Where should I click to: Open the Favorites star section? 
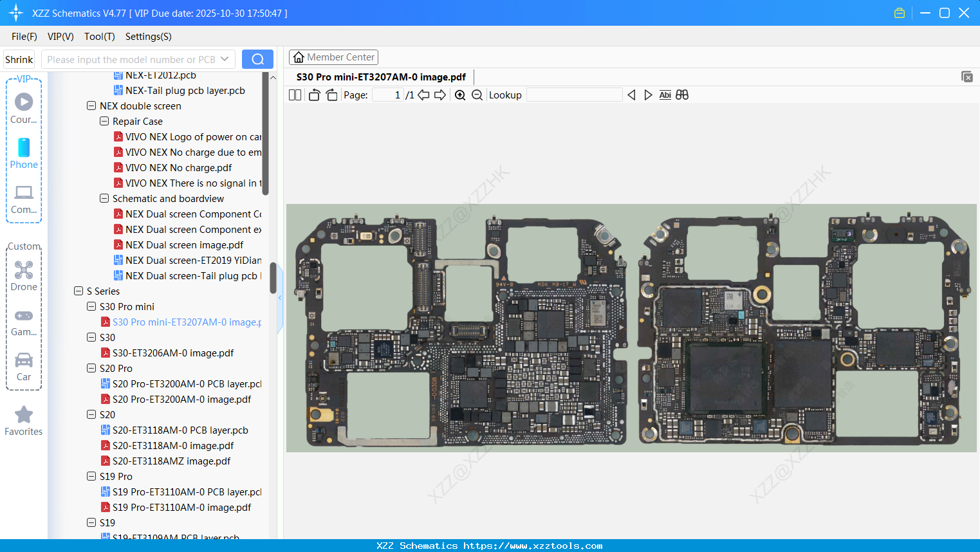[x=24, y=421]
